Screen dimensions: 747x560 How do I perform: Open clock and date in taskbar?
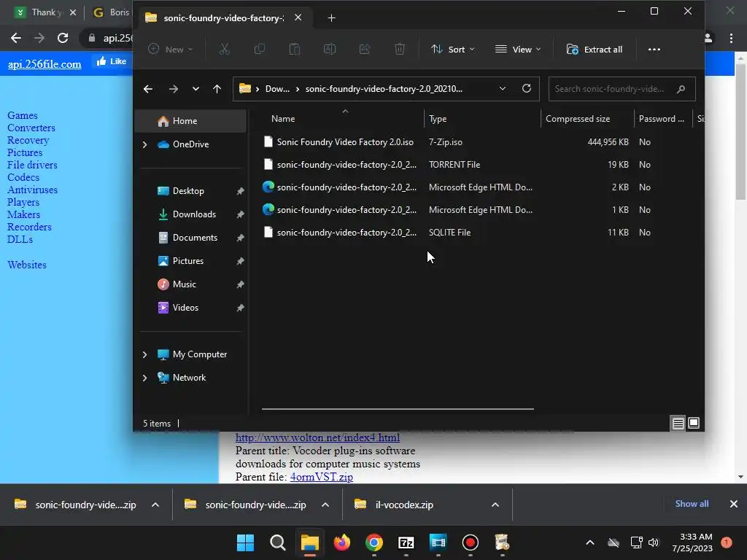point(692,542)
